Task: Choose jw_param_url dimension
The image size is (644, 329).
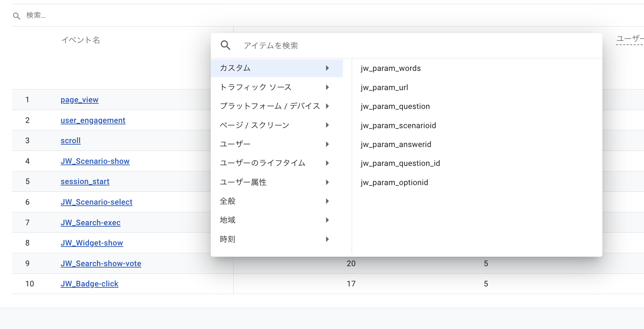Action: tap(384, 88)
